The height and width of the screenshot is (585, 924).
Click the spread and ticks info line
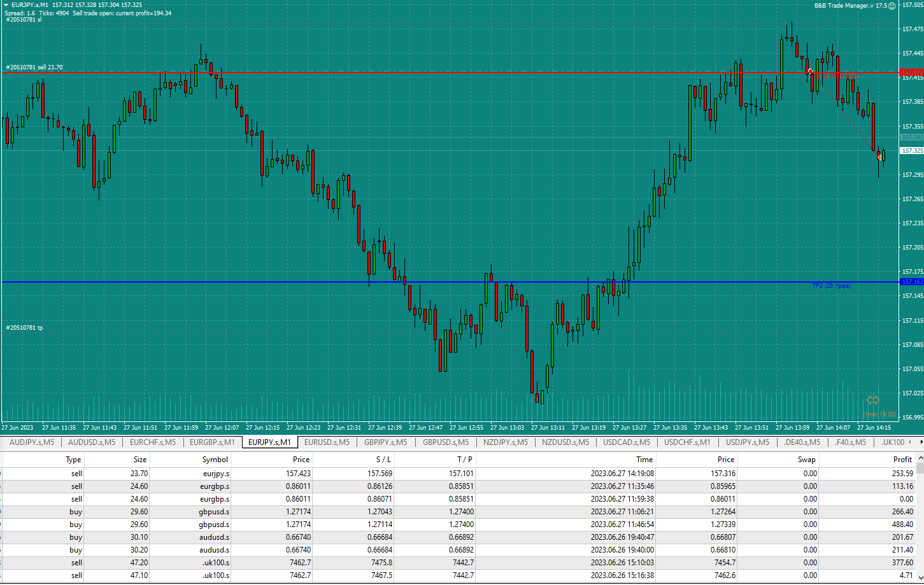click(x=88, y=13)
